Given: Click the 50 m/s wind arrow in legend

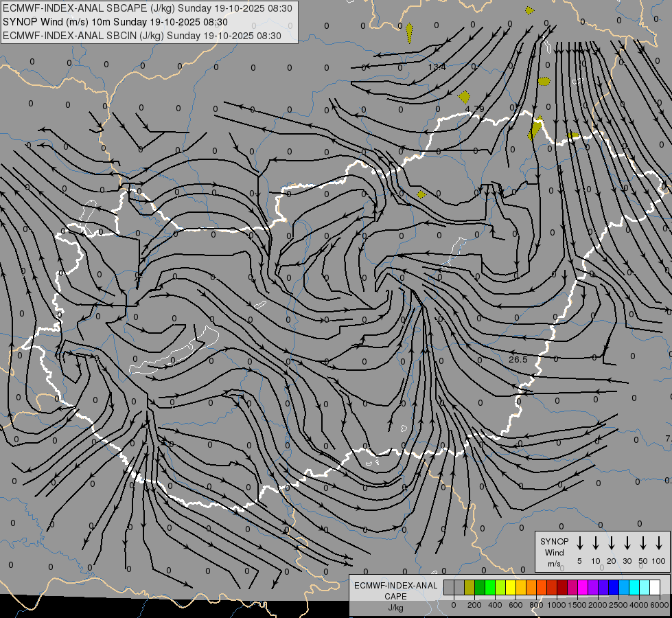Looking at the screenshot, I should [x=643, y=543].
